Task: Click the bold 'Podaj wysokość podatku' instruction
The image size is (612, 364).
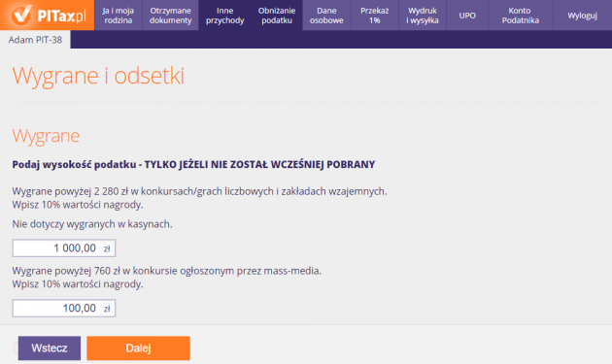Action: 193,165
